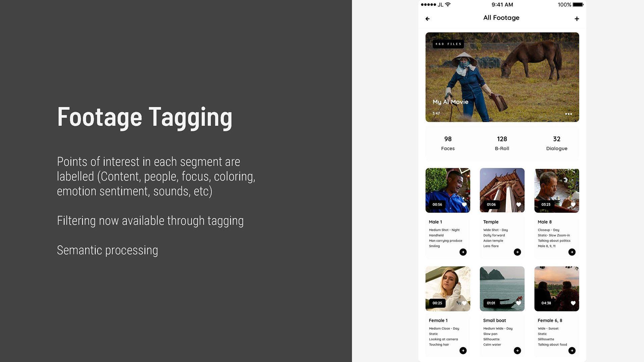Viewport: 644px width, 362px height.
Task: Open Male 1 details with the arrow button
Action: (x=463, y=252)
